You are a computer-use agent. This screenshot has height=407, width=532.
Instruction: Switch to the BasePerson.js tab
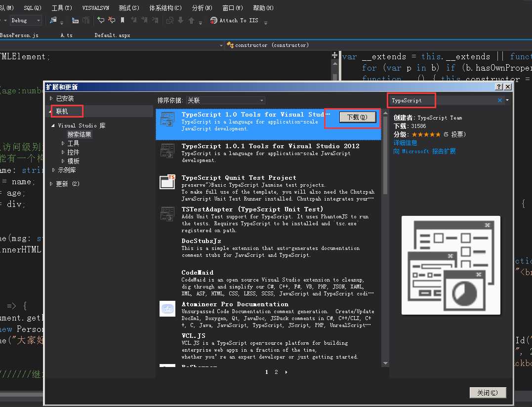tap(19, 35)
